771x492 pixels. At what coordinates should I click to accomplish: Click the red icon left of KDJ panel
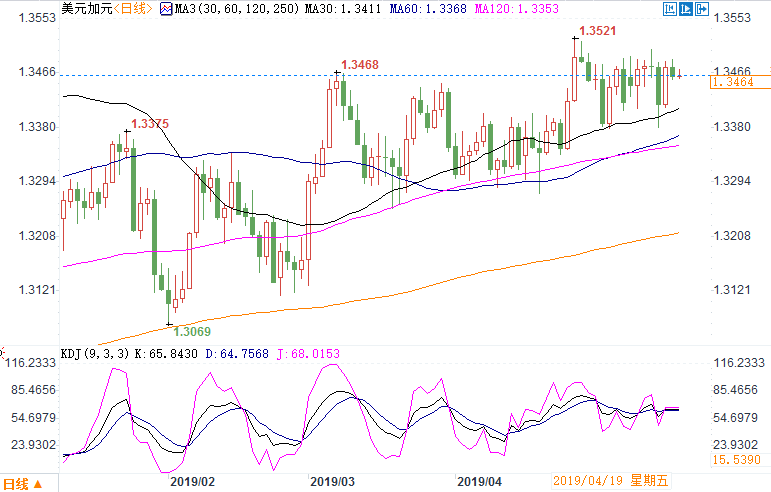(3, 353)
